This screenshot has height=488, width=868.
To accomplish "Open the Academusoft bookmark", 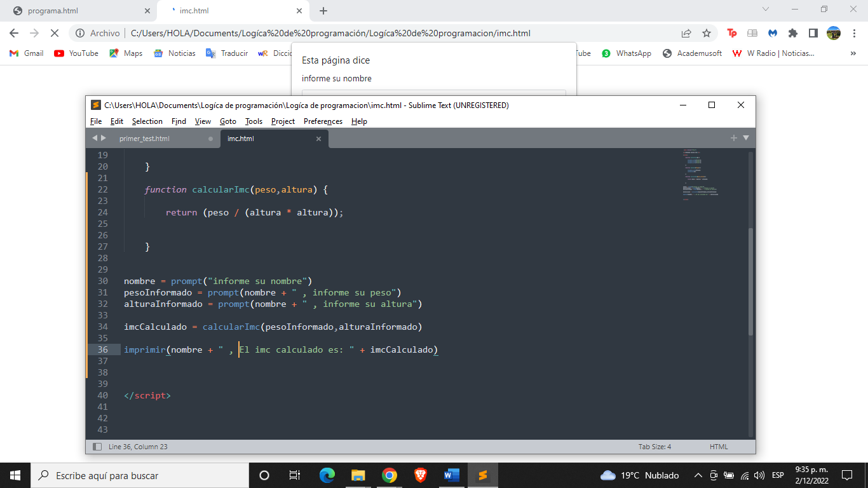I will coord(693,53).
